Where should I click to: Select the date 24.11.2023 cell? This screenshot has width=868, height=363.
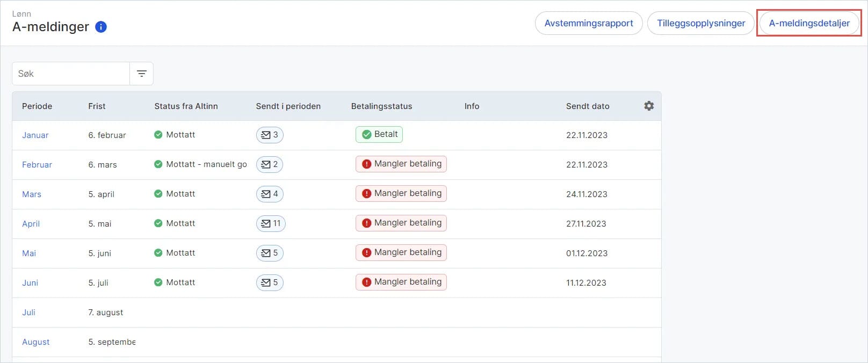(x=587, y=194)
